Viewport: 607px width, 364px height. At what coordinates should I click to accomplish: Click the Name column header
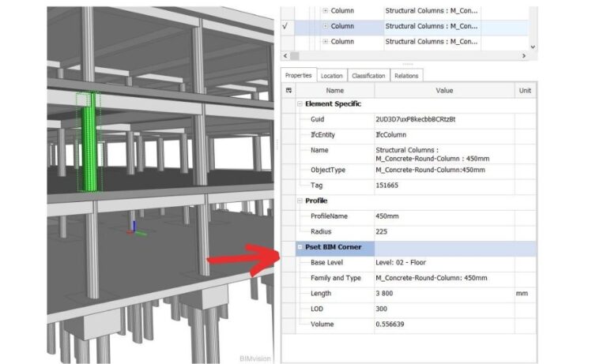335,90
